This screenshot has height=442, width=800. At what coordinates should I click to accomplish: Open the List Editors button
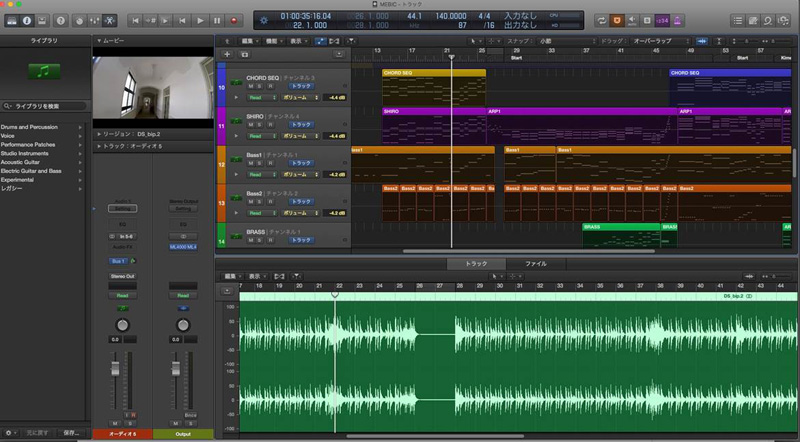738,21
